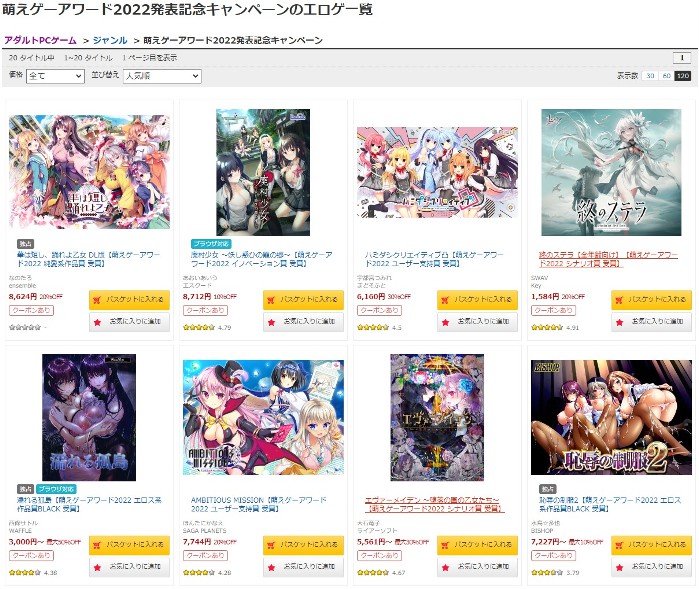Open the sort order dropdown
This screenshot has width=699, height=589.
click(162, 76)
